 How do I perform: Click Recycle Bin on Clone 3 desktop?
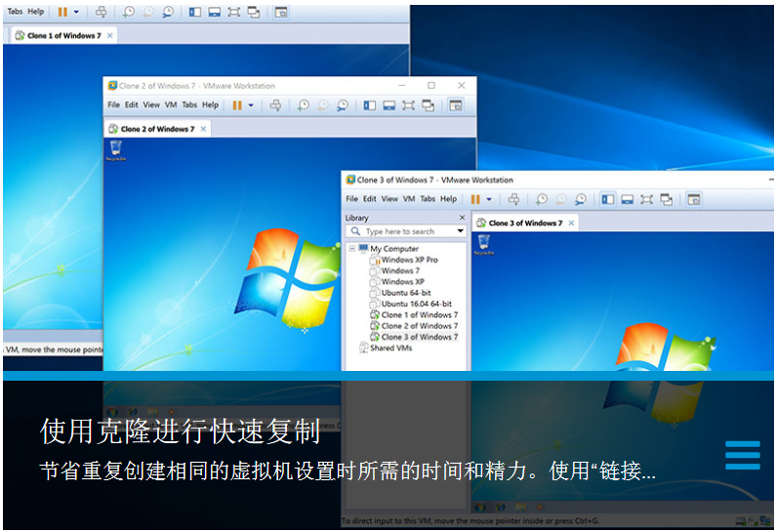(x=484, y=245)
